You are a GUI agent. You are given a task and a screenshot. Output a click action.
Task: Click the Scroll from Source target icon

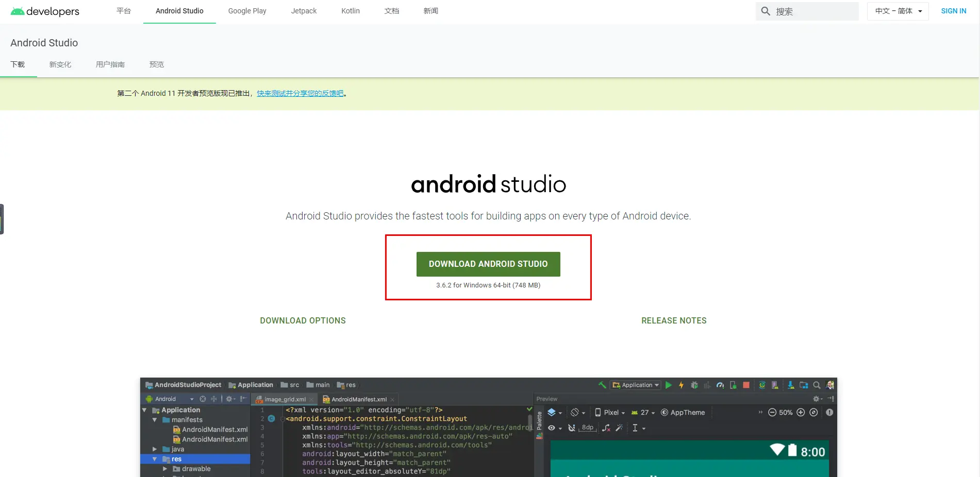pos(203,399)
